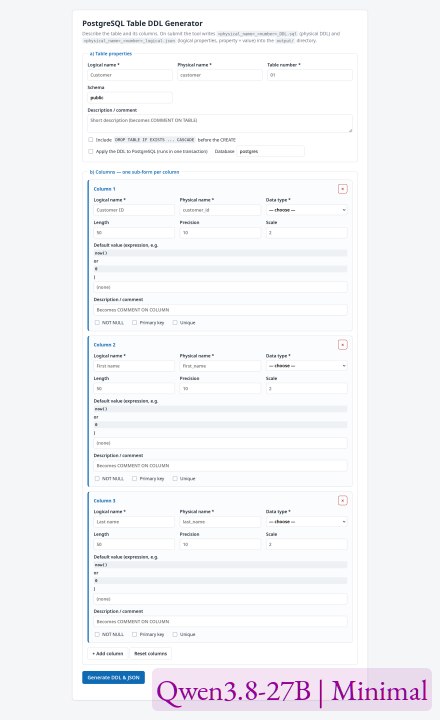The image size is (440, 720).
Task: Check Primary key for Column 1
Action: pyautogui.click(x=135, y=323)
